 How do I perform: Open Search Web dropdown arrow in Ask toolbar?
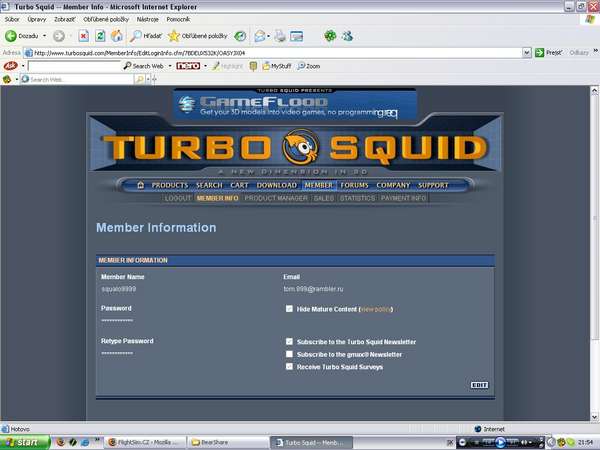click(x=170, y=66)
